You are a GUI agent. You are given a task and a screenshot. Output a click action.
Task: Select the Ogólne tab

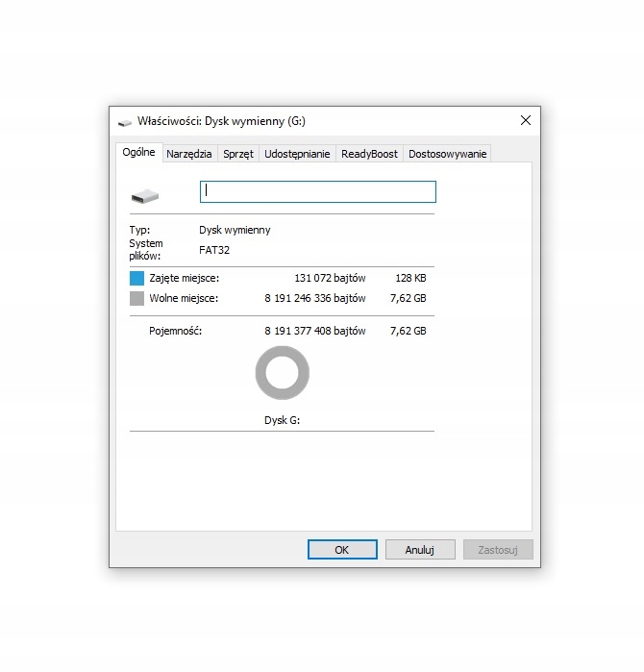(x=138, y=153)
